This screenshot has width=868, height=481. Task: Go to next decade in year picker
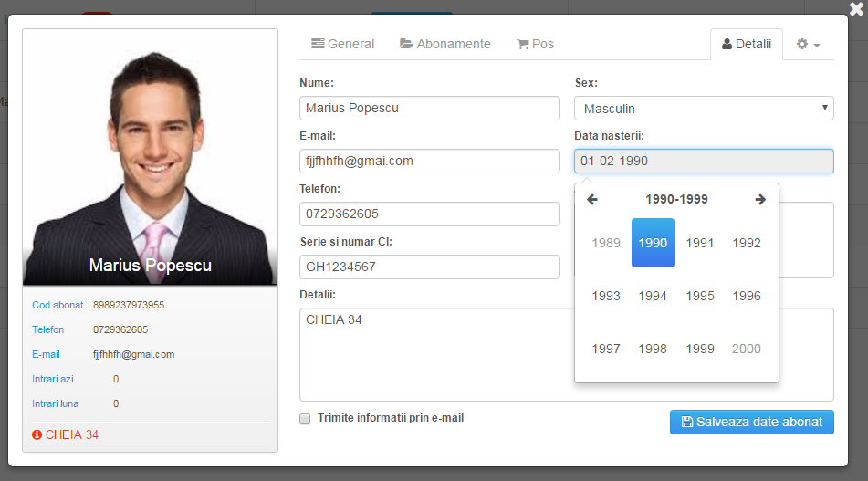click(760, 199)
